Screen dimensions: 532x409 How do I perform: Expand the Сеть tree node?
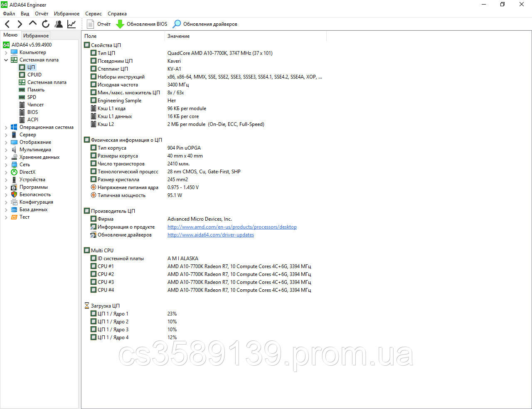6,165
